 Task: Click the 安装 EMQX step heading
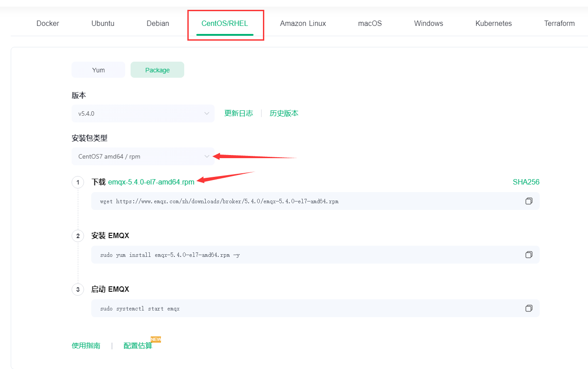[x=110, y=235]
